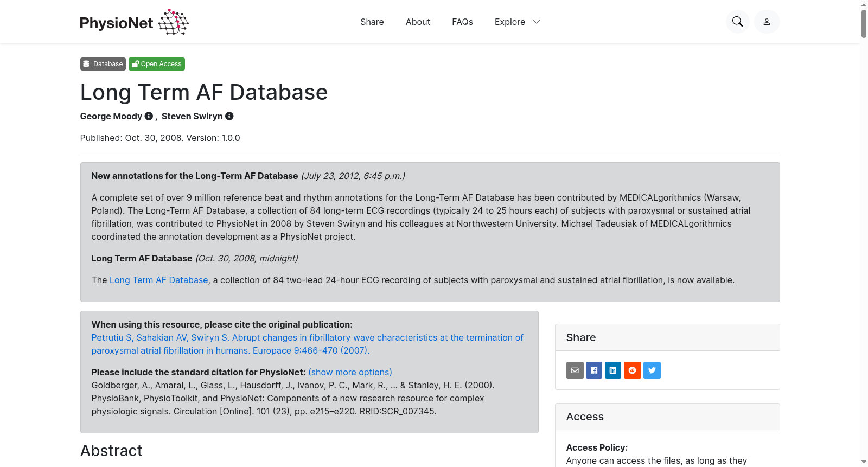Open the Petrutiu S original publication link
The width and height of the screenshot is (868, 467).
click(x=307, y=344)
